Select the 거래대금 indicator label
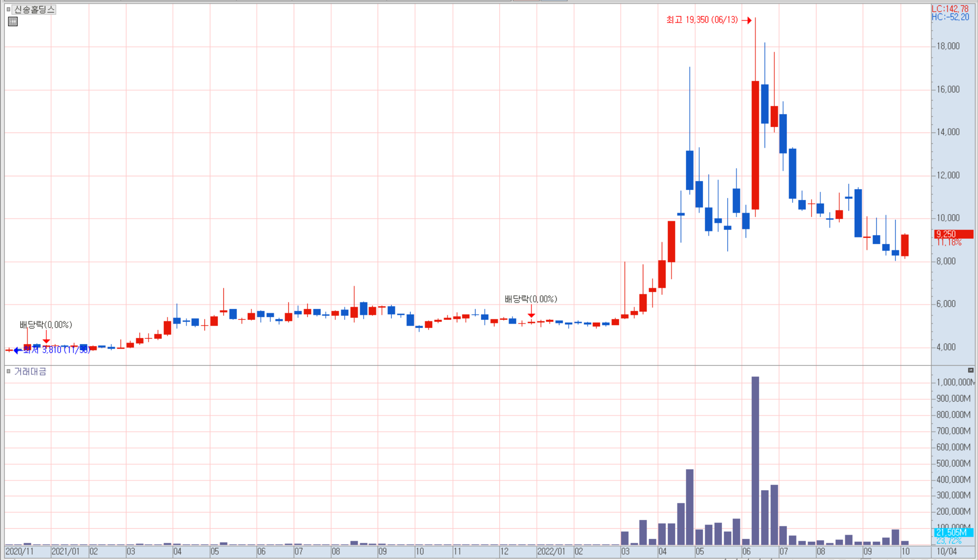The width and height of the screenshot is (978, 560). [x=30, y=371]
